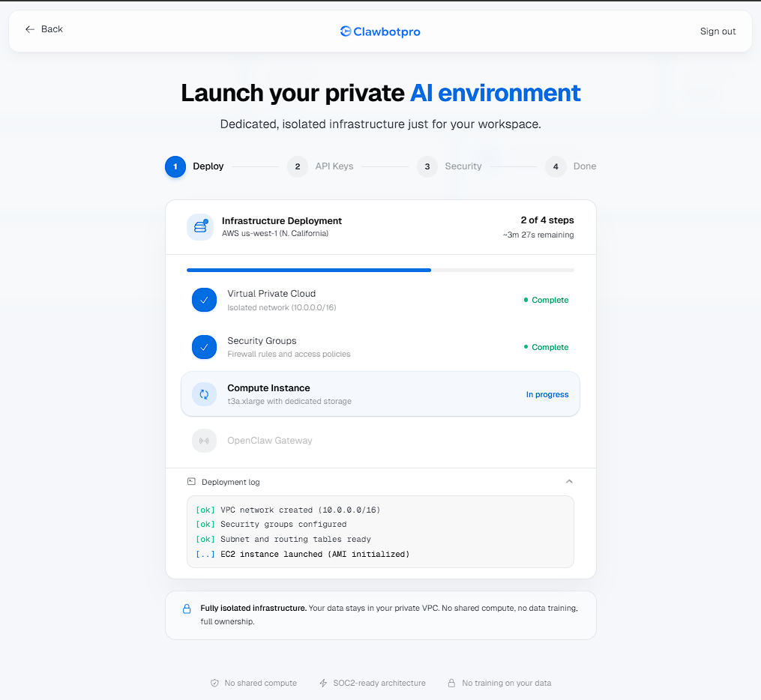Click the Deployment log terminal icon
Image resolution: width=761 pixels, height=700 pixels.
pyautogui.click(x=191, y=482)
